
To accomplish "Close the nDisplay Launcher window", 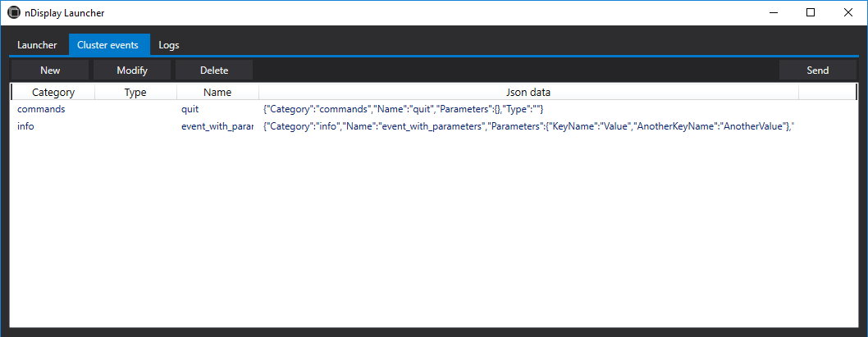I will pyautogui.click(x=848, y=13).
